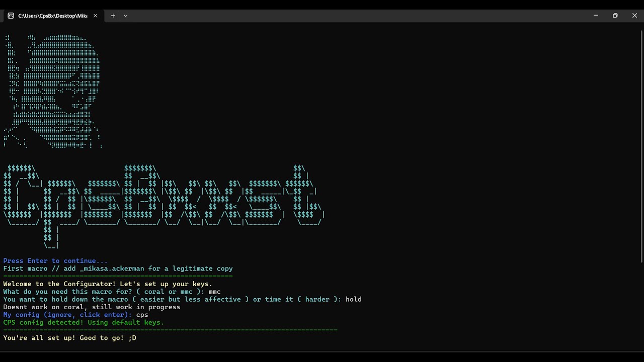
Task: Click the "What do you need this macro for?" prompt
Action: (x=104, y=292)
